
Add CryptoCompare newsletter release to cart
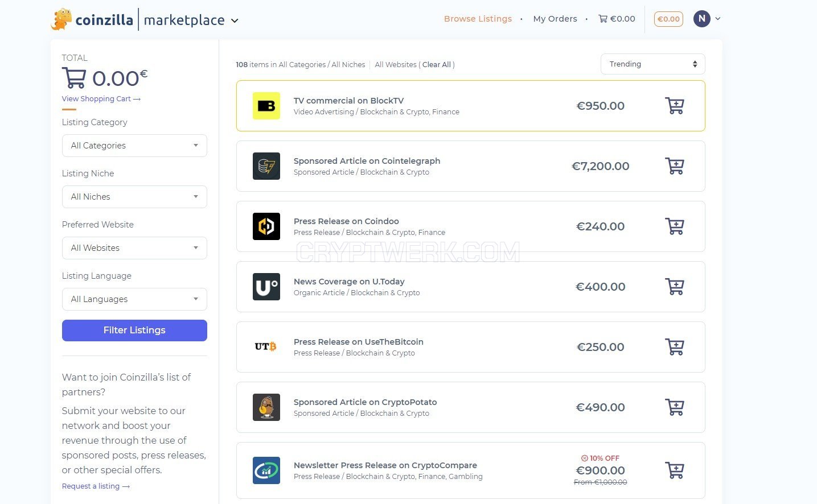pos(675,470)
